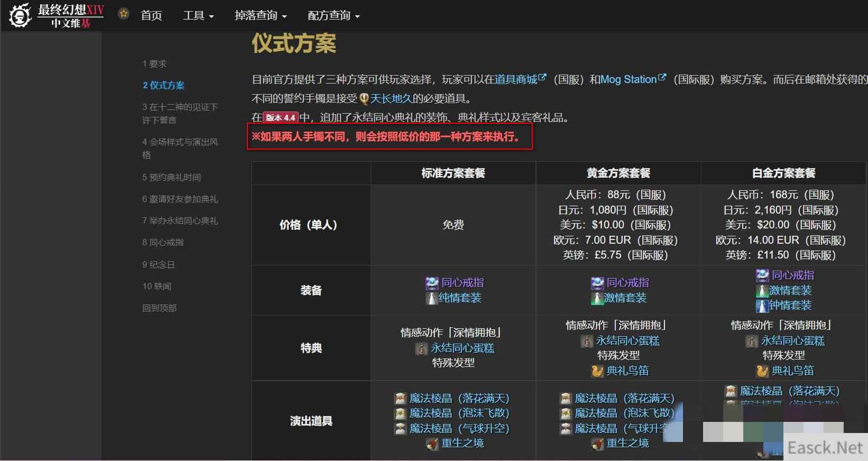Expand the 配方查询 dropdown menu
Image resolution: width=868 pixels, height=461 pixels.
click(334, 15)
